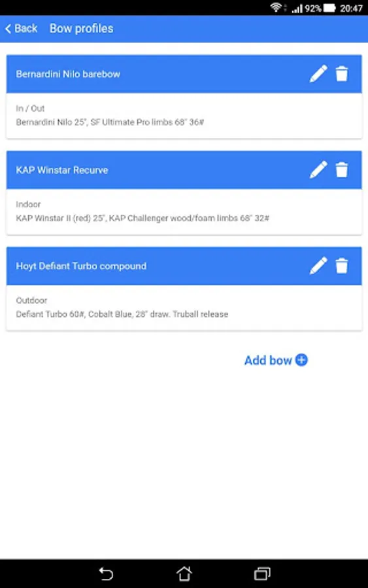Delete the Hoyt Defiant Turbo compound profile
368x588 pixels.
click(342, 265)
